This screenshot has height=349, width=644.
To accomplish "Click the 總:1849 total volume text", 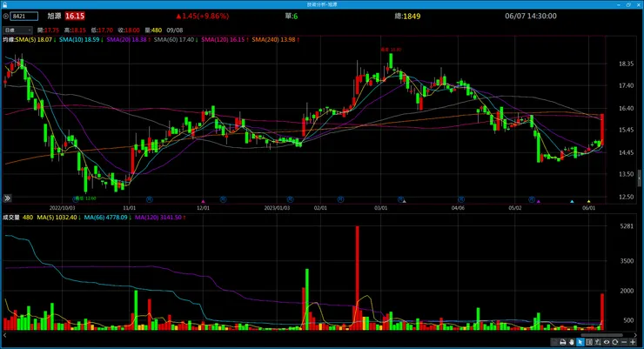I will (x=407, y=16).
